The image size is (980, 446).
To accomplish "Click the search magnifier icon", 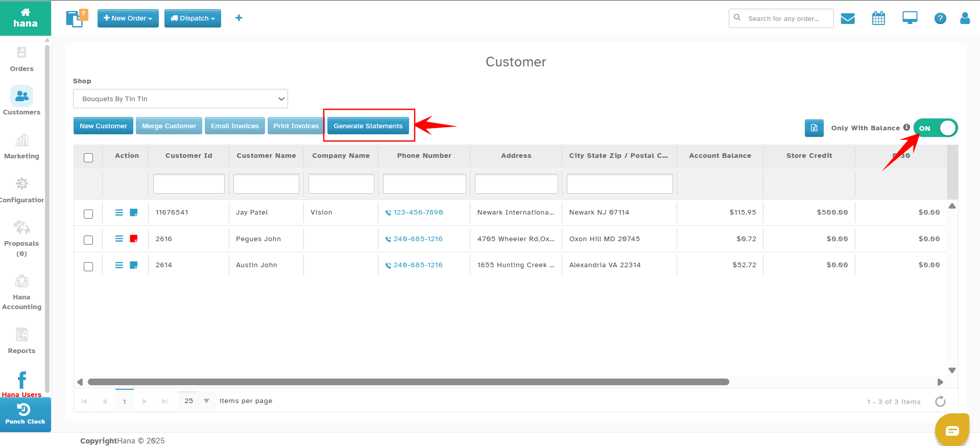I will (737, 17).
